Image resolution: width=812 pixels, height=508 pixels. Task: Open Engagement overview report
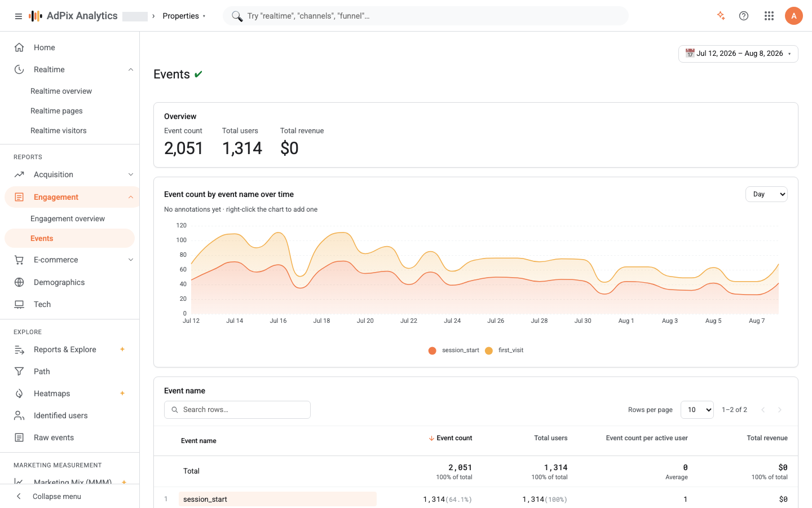68,218
